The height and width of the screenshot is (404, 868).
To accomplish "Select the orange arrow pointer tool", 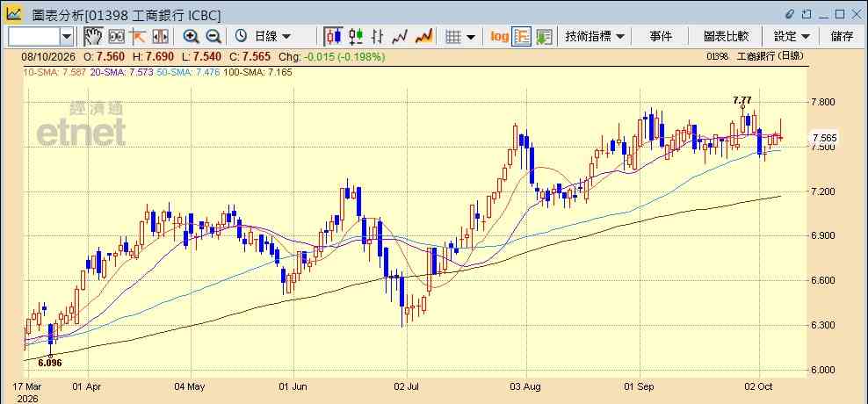I will 137,37.
